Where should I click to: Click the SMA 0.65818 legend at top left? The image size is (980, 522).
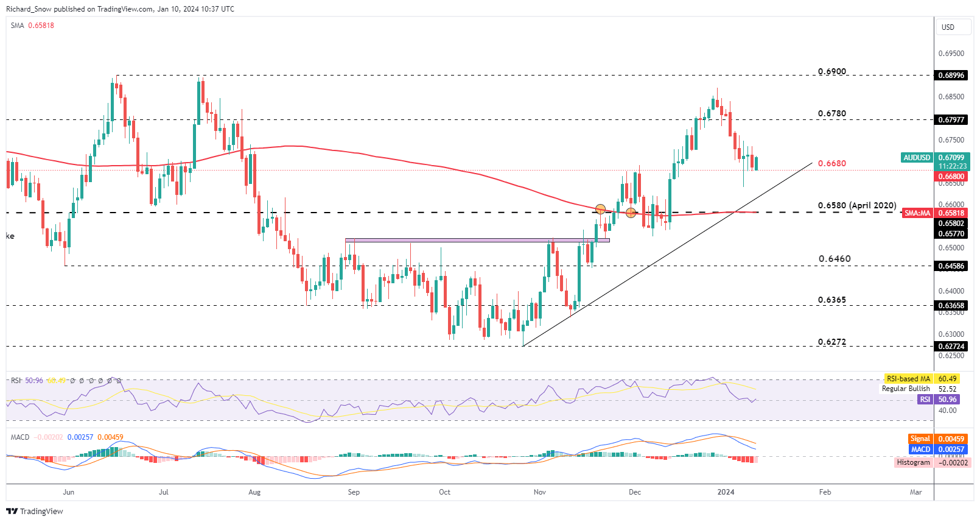32,26
